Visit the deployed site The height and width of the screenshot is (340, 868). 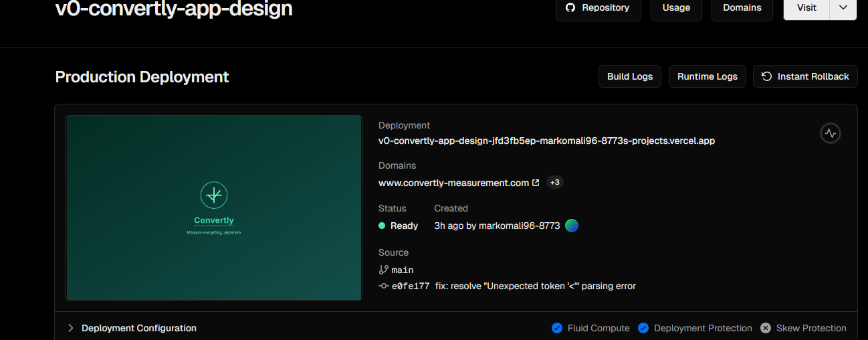coord(806,8)
